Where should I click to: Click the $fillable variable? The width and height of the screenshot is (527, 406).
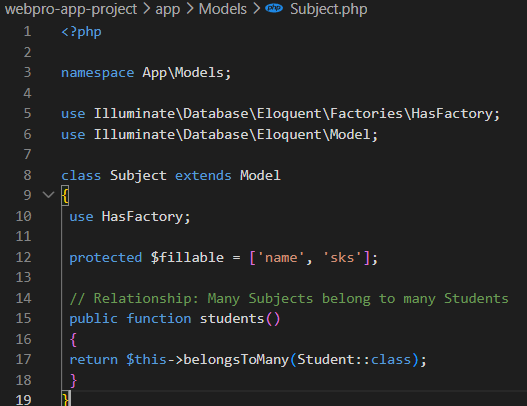(187, 257)
